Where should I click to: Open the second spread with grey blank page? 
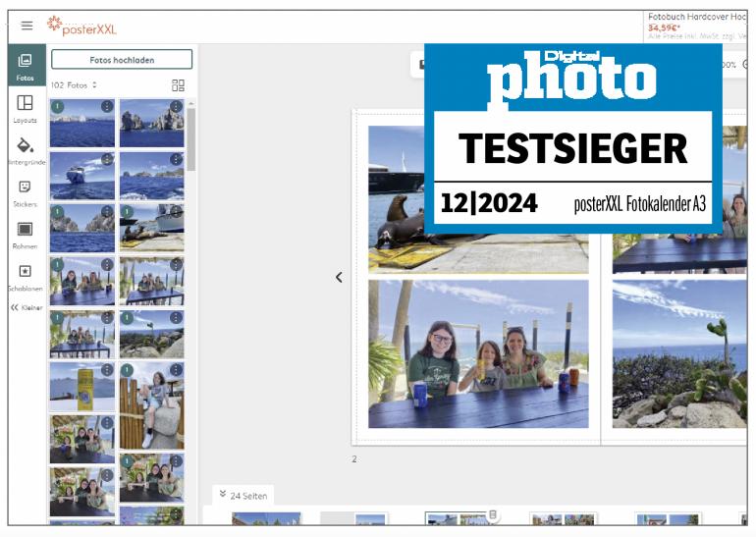click(353, 519)
